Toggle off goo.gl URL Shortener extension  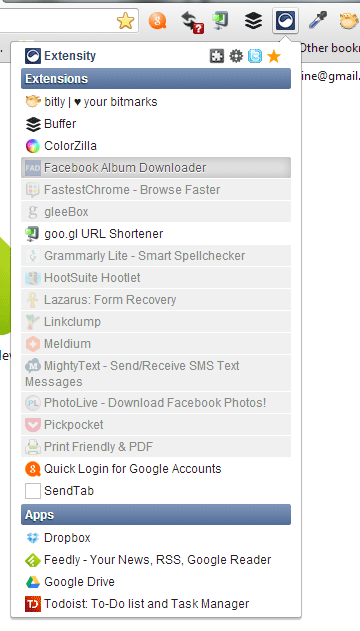point(156,234)
